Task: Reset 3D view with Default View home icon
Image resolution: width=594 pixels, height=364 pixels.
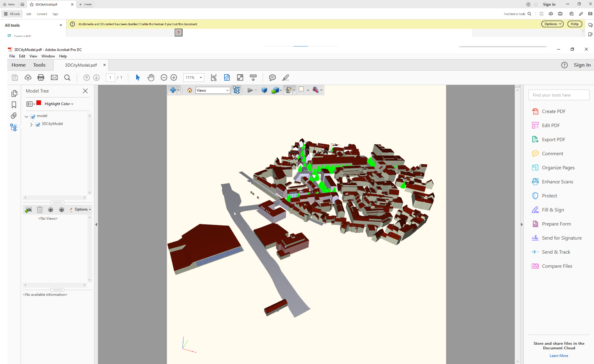Action: click(189, 90)
